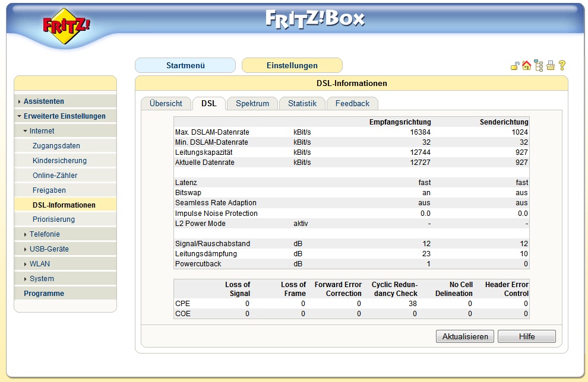Click the aktiv value

[301, 224]
